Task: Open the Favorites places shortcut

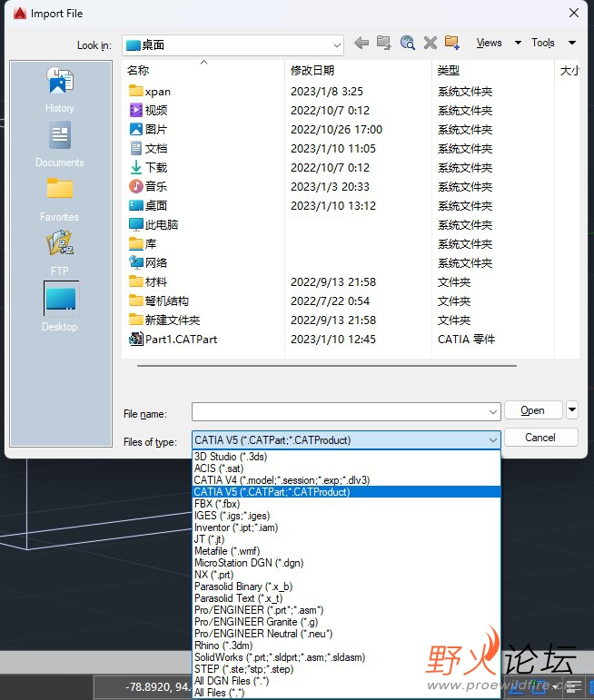Action: (60, 198)
